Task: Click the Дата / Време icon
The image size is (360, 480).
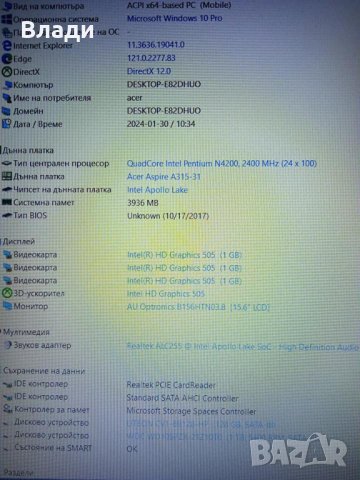Action: click(x=7, y=124)
